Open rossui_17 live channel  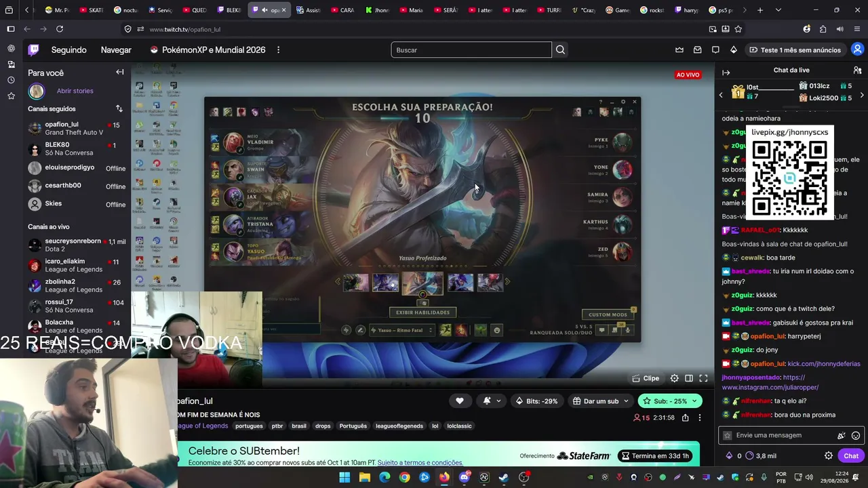pyautogui.click(x=75, y=306)
